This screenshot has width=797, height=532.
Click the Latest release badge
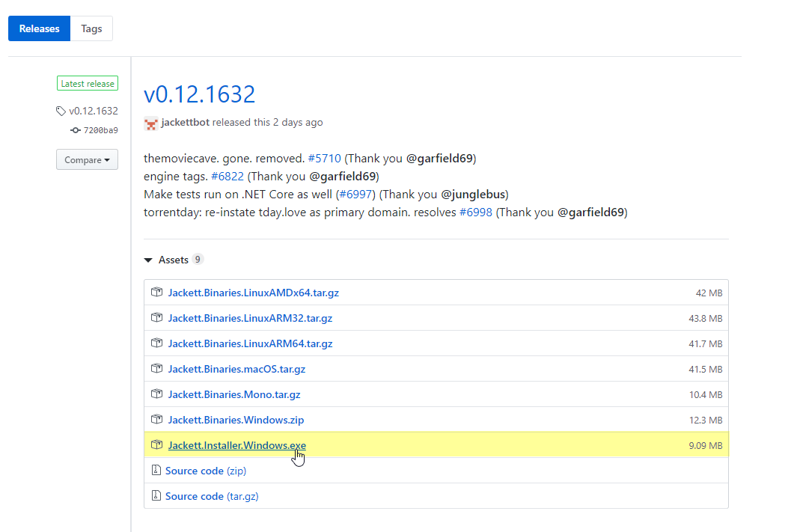coord(88,83)
